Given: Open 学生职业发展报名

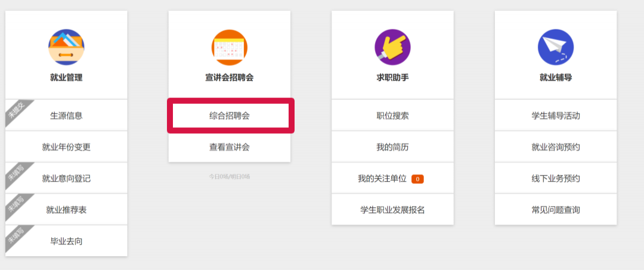Looking at the screenshot, I should tap(392, 210).
